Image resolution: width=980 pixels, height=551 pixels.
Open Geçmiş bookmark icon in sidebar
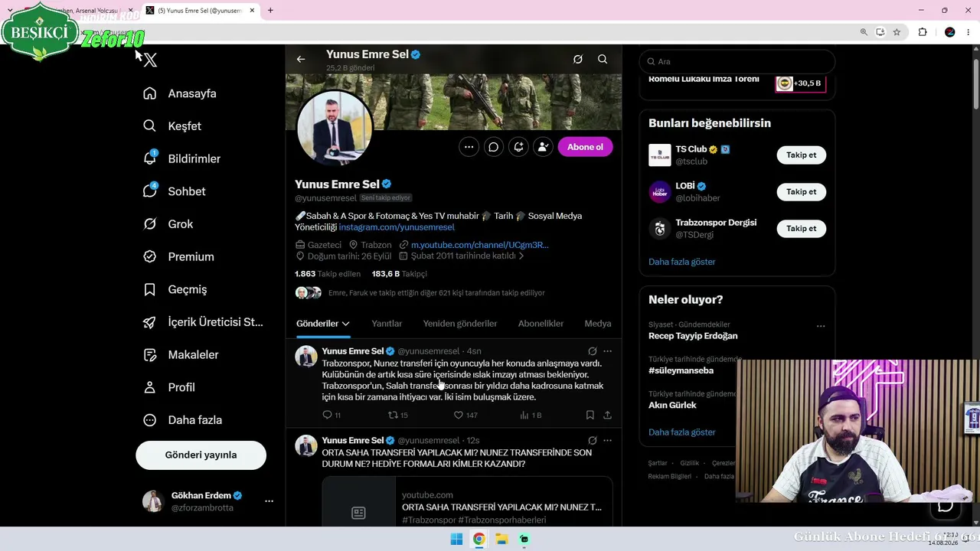(x=150, y=289)
